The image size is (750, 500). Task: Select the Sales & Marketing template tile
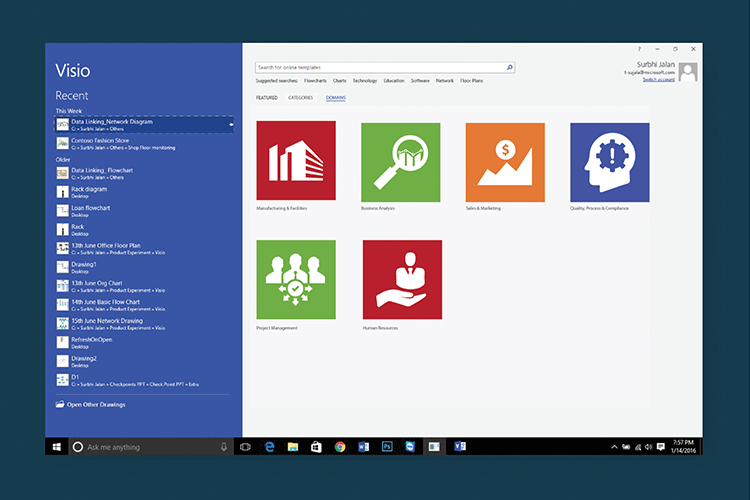point(505,162)
